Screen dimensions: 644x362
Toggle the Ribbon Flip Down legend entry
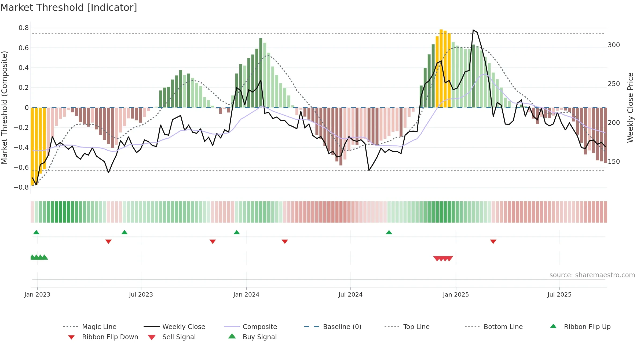tap(103, 337)
